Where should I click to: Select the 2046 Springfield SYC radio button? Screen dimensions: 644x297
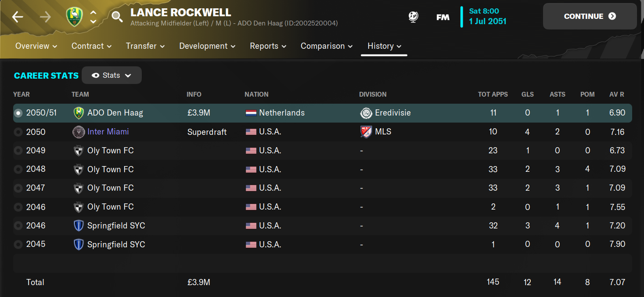(18, 226)
